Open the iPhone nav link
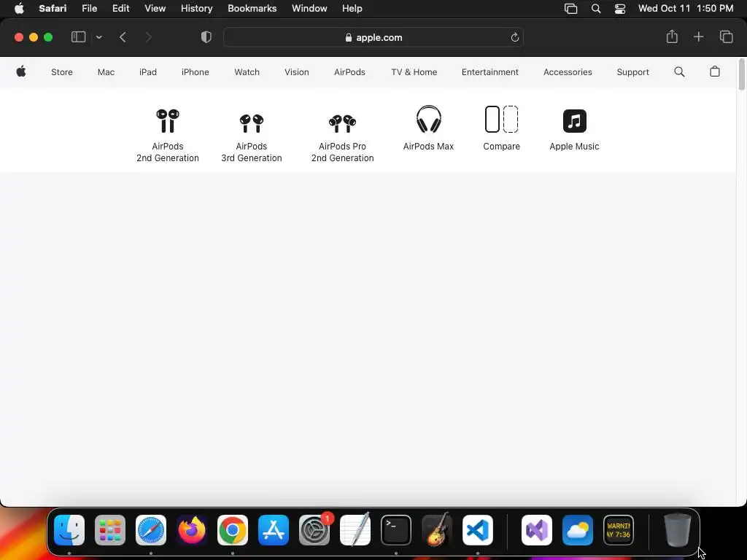This screenshot has width=747, height=560. (196, 72)
